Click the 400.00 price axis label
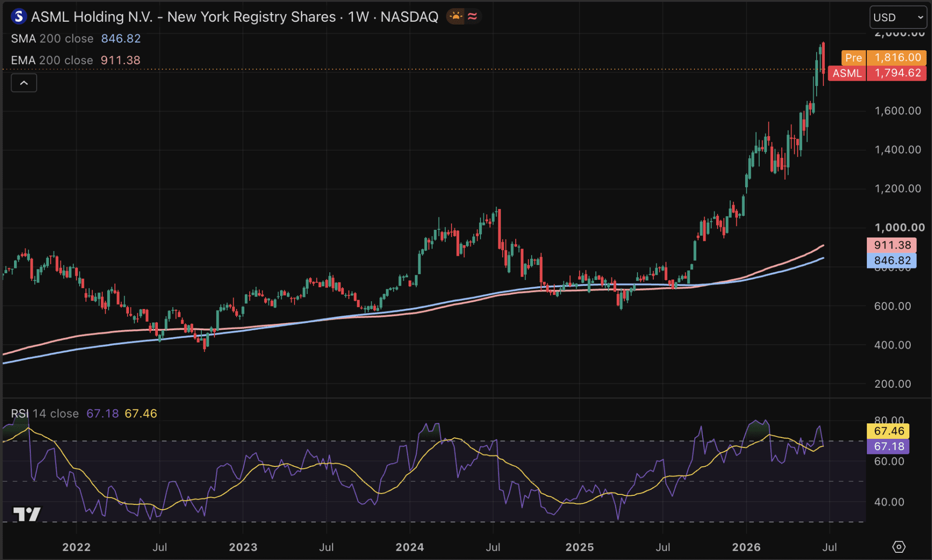The width and height of the screenshot is (932, 560). pos(893,345)
